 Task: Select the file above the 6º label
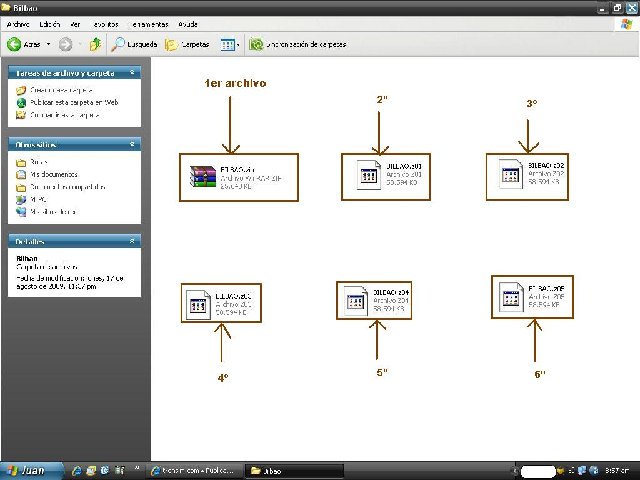(513, 296)
